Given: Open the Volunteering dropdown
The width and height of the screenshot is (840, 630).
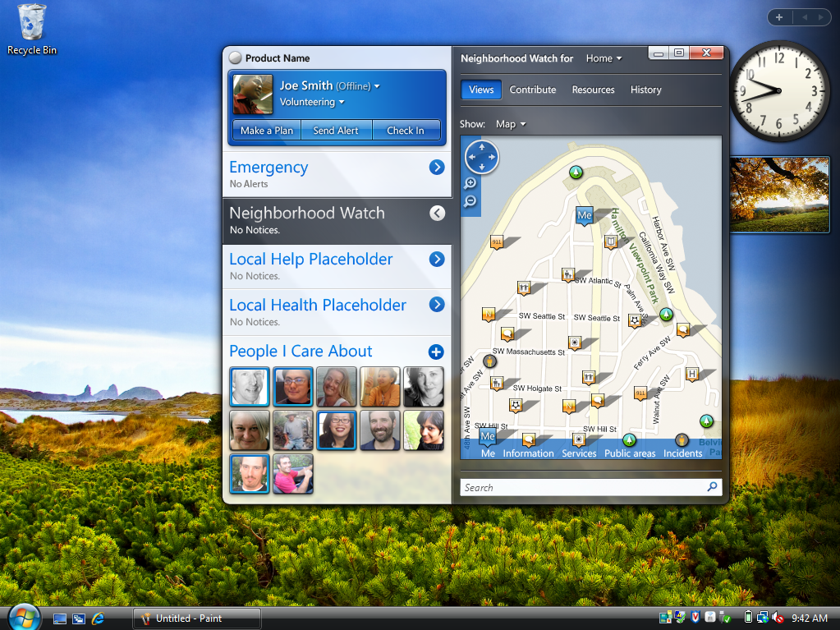Looking at the screenshot, I should (x=342, y=102).
